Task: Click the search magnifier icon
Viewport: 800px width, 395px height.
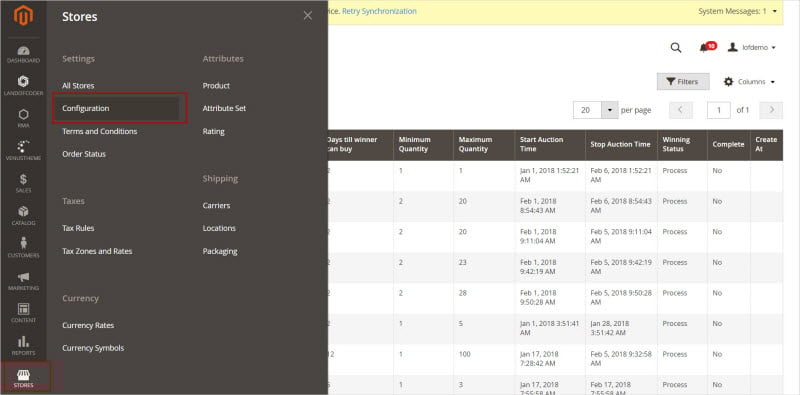Action: (x=676, y=47)
